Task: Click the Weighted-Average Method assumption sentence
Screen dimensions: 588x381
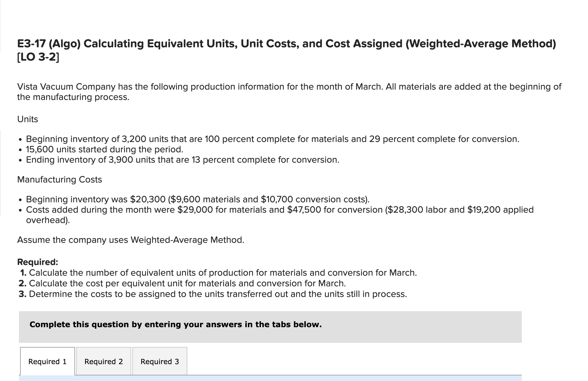Action: [131, 240]
